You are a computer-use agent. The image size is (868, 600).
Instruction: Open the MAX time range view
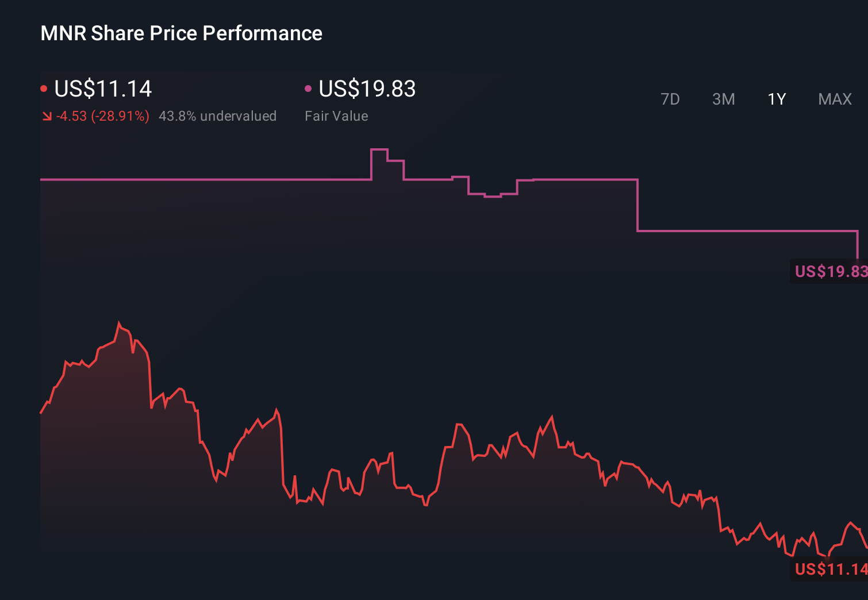click(x=834, y=99)
